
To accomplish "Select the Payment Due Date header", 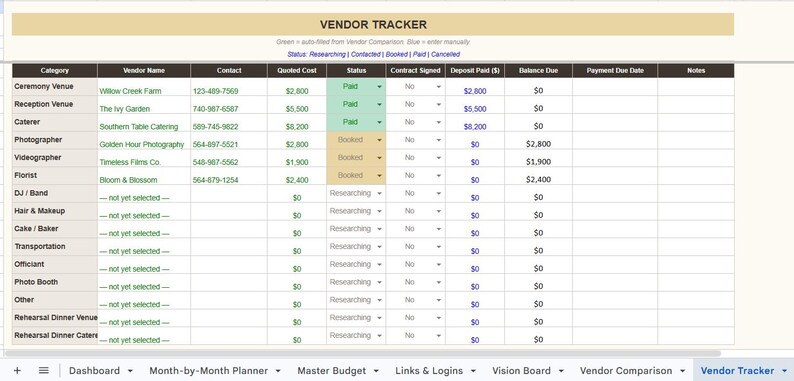I will pos(615,70).
